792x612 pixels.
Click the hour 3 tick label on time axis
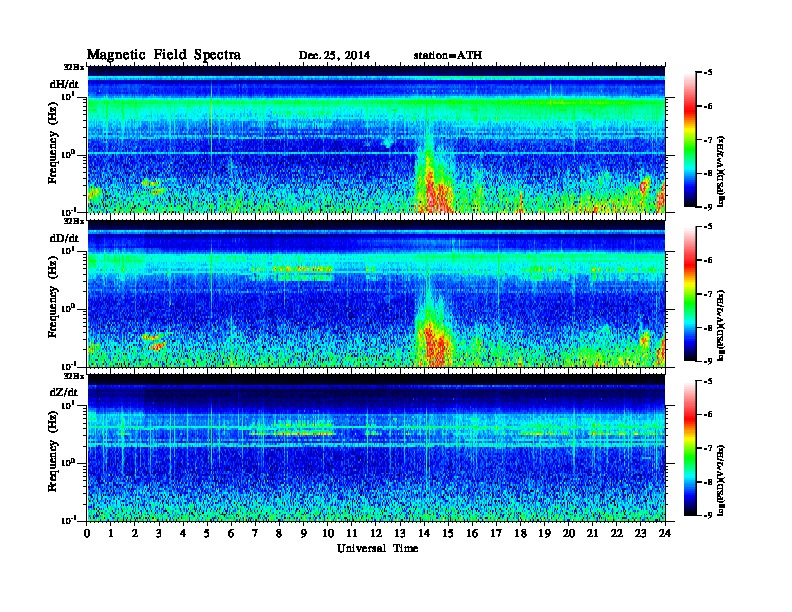click(x=159, y=533)
